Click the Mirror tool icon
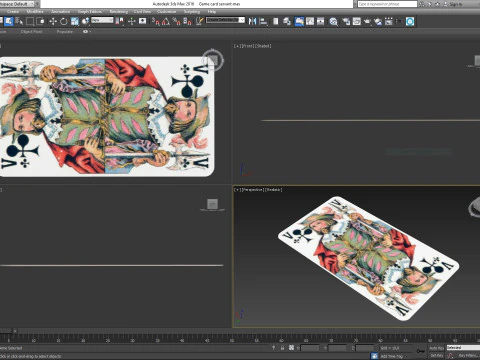This screenshot has width=480, height=360. click(x=253, y=21)
